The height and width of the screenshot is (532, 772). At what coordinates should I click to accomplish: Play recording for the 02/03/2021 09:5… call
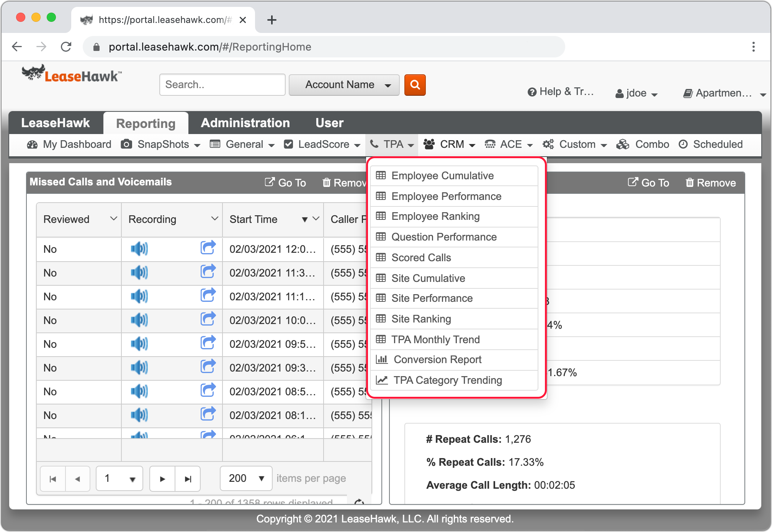point(139,344)
